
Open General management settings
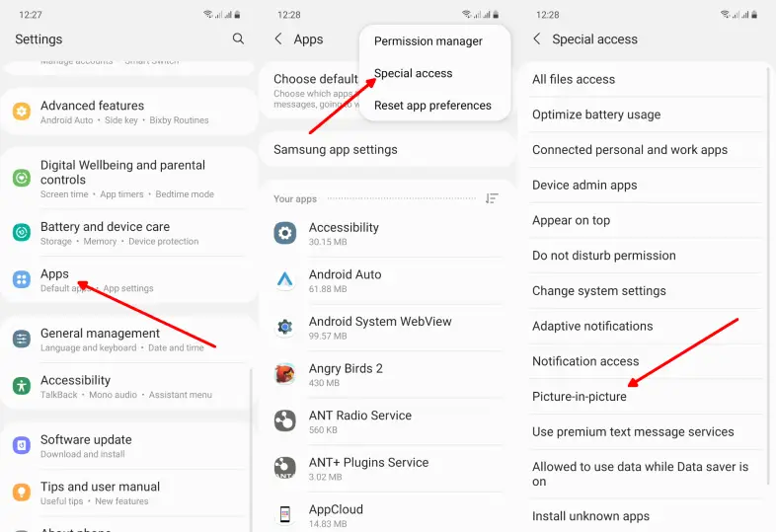[x=128, y=340]
